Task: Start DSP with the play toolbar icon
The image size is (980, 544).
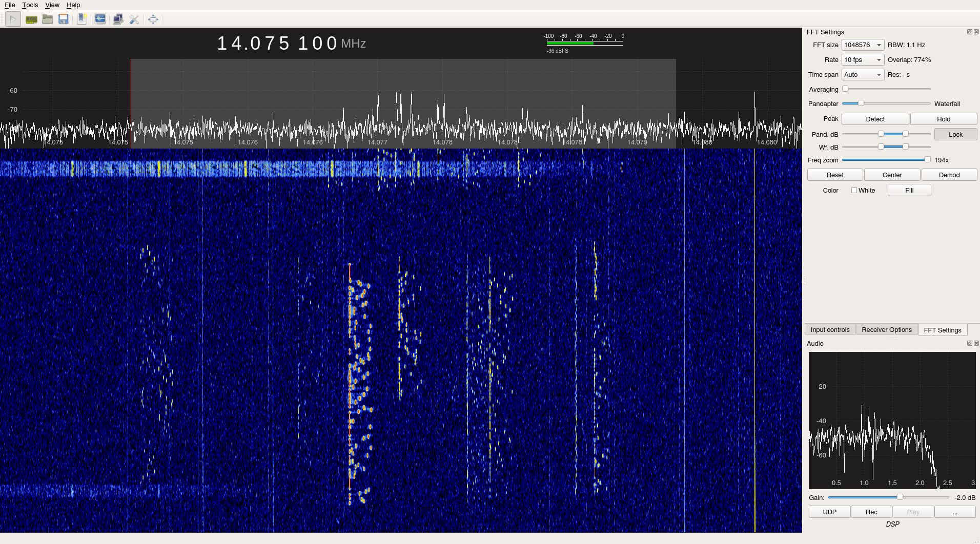Action: [13, 19]
